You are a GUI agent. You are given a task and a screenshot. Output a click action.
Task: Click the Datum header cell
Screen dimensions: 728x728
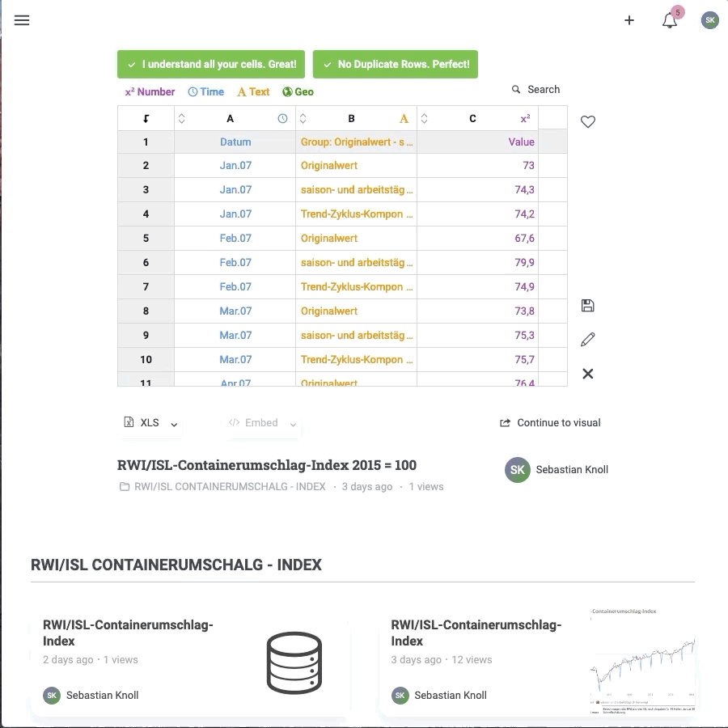click(235, 142)
